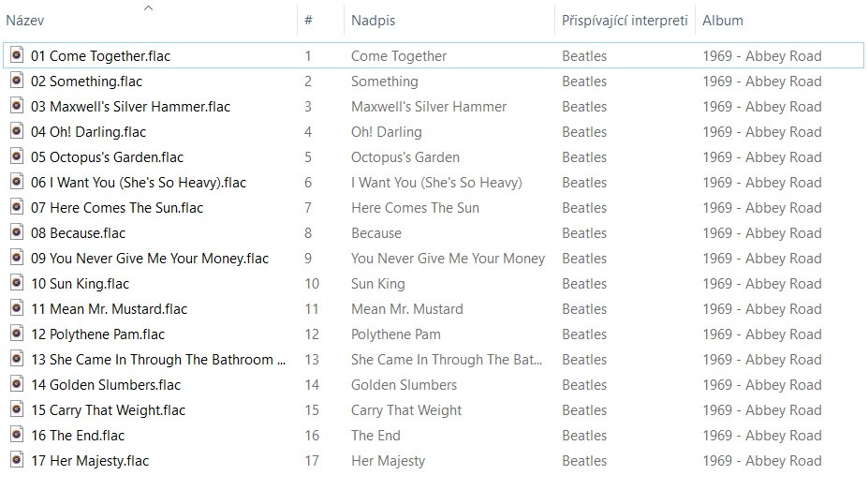Select the file 14 Golden Slumbers.flac

point(106,385)
